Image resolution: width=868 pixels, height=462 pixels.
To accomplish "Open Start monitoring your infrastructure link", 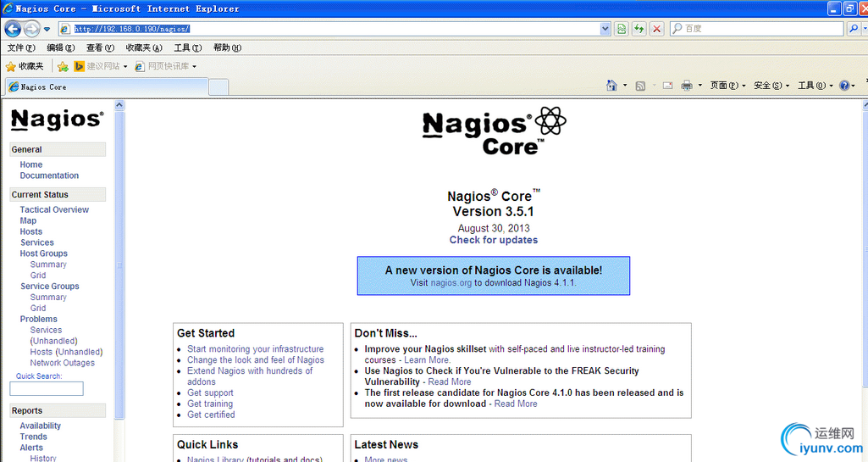I will [255, 349].
